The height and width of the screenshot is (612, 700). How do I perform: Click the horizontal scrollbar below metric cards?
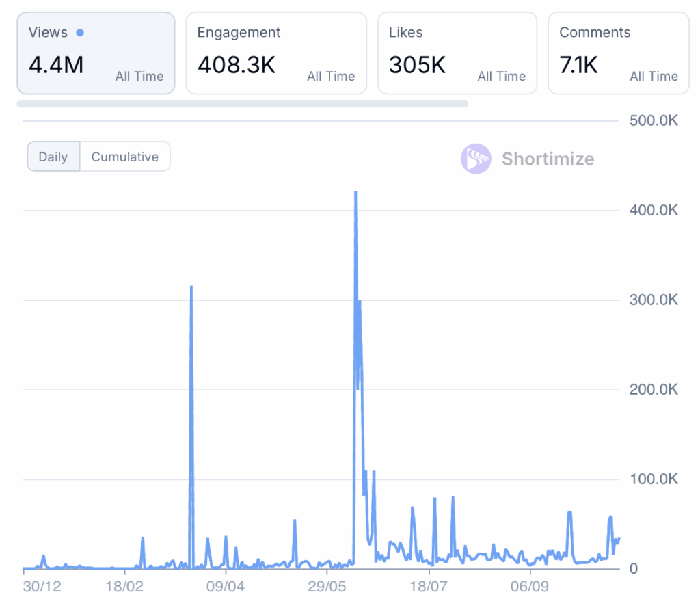[243, 104]
